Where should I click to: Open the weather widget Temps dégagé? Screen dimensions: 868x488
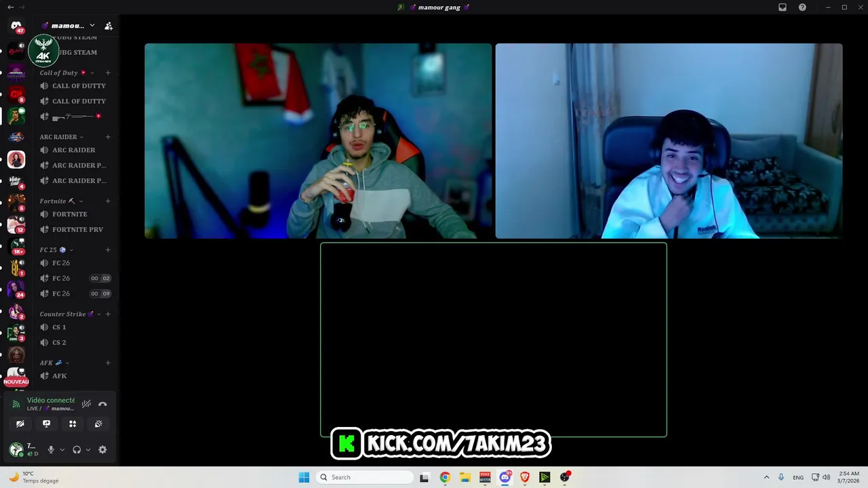point(34,477)
